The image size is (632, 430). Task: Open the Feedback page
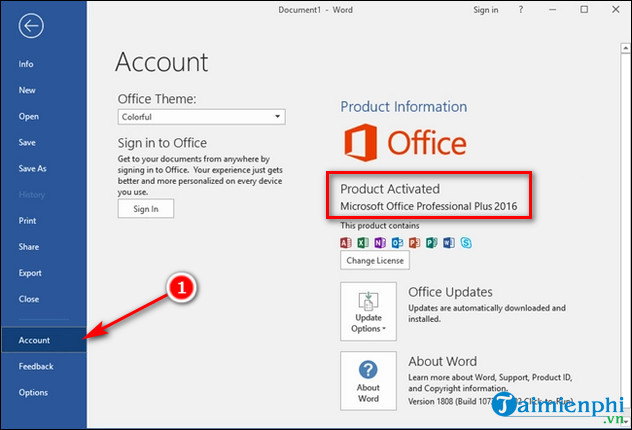click(36, 366)
